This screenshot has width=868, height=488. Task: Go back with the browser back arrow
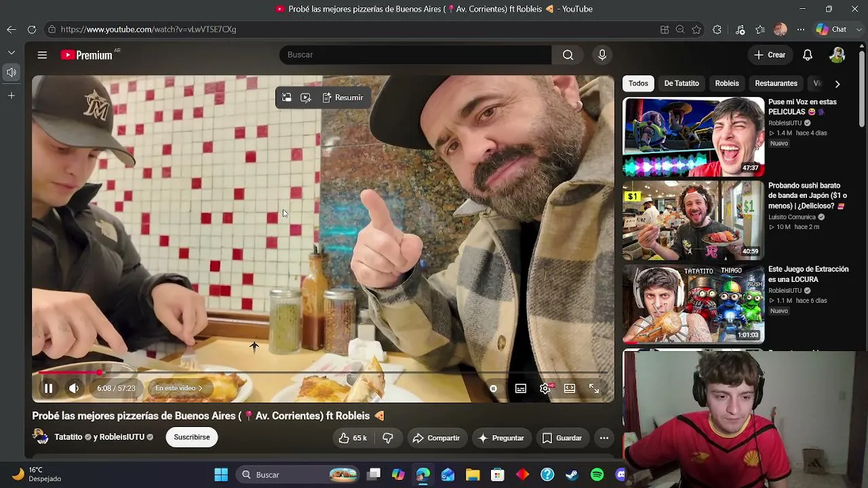tap(12, 30)
